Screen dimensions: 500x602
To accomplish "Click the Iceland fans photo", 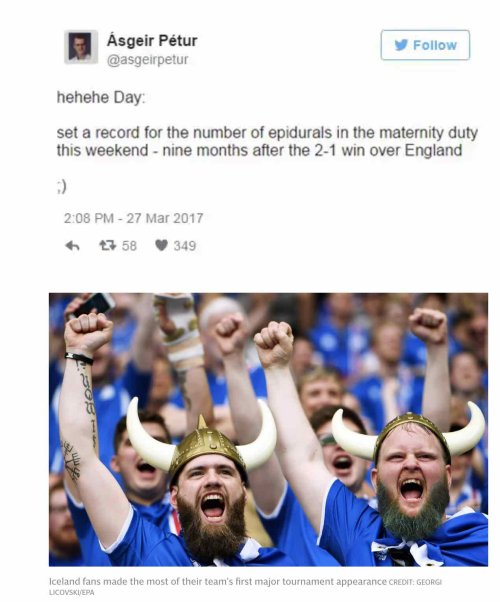I will coord(268,429).
